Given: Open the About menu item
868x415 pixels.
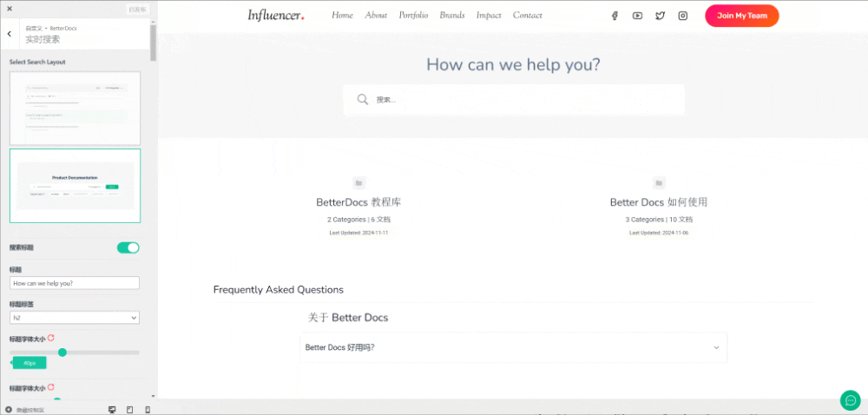Looking at the screenshot, I should [376, 16].
